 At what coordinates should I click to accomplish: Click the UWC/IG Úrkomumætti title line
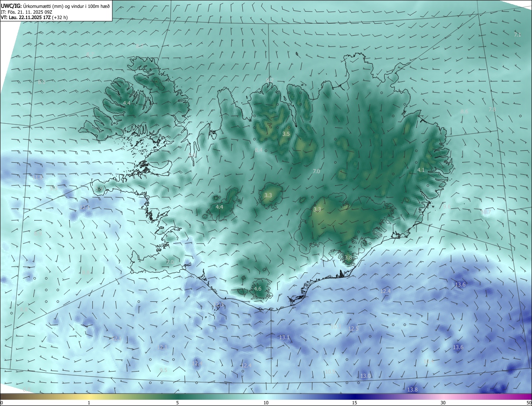tap(55, 6)
